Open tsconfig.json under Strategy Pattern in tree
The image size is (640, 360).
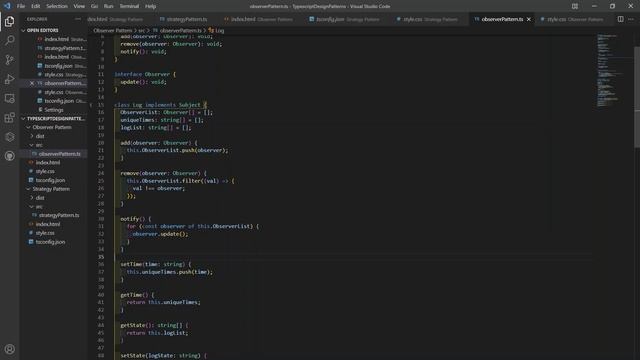[53, 242]
